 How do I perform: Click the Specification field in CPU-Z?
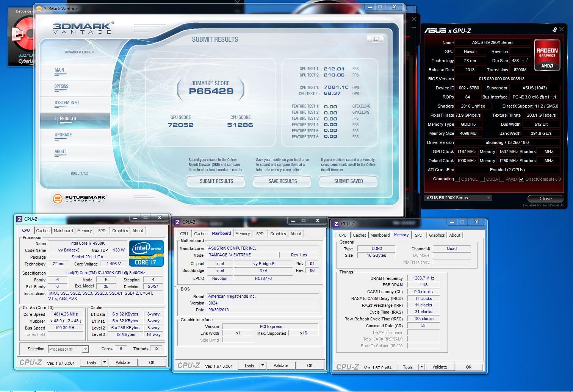[x=105, y=273]
